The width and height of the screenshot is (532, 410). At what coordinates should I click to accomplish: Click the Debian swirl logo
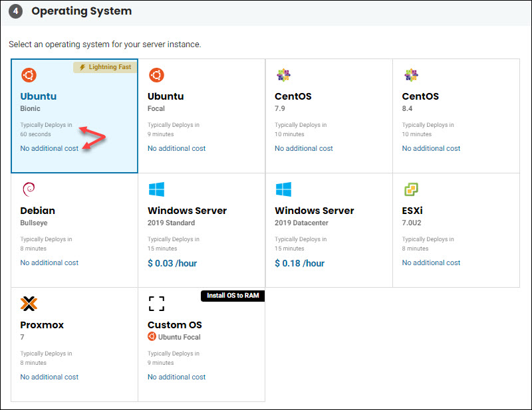[x=29, y=189]
